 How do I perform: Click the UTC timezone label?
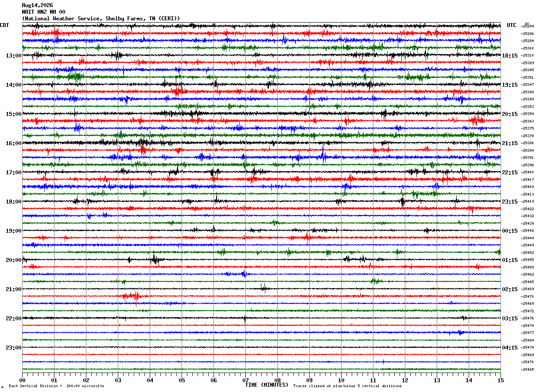pyautogui.click(x=512, y=25)
